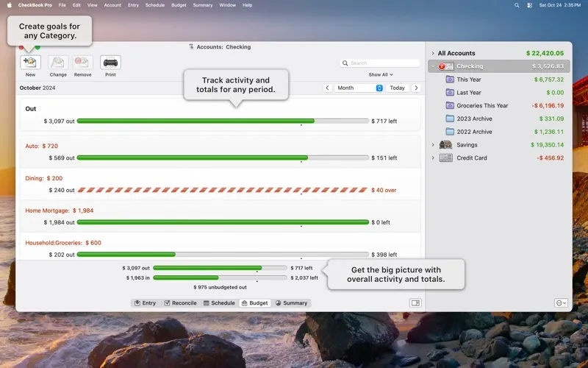Switch to the Reconcile tab
This screenshot has height=368, width=588.
180,303
